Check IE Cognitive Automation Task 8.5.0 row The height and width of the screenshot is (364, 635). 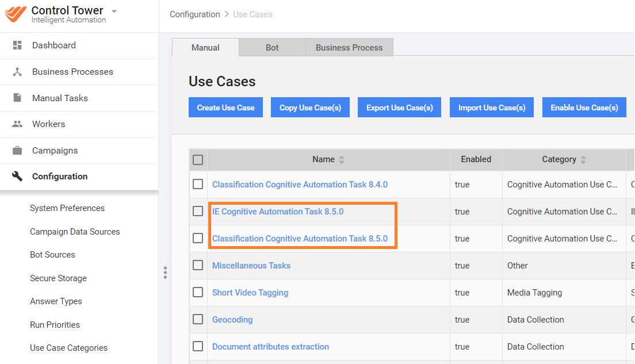pyautogui.click(x=198, y=212)
